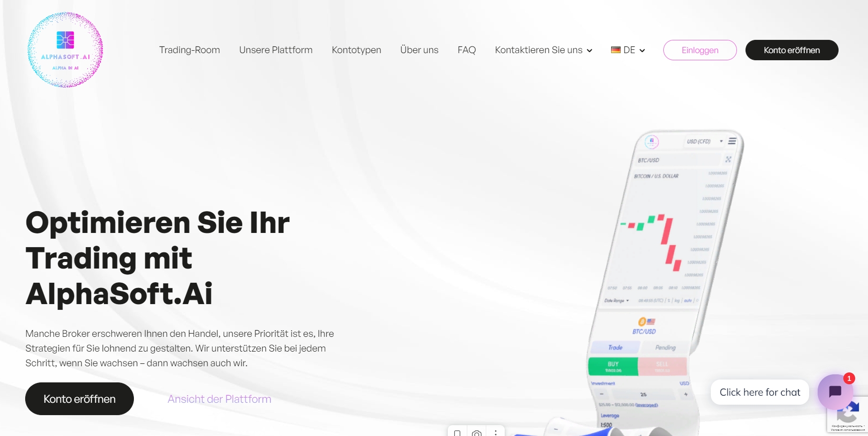Click the fullscreen expand icon beside BTC/USD
Viewport: 868px width, 436px height.
(x=728, y=159)
